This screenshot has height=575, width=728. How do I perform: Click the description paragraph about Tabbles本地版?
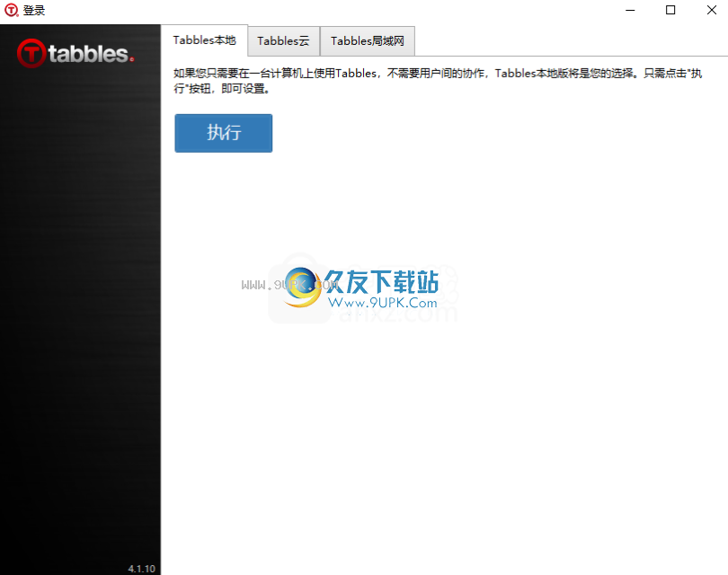438,81
